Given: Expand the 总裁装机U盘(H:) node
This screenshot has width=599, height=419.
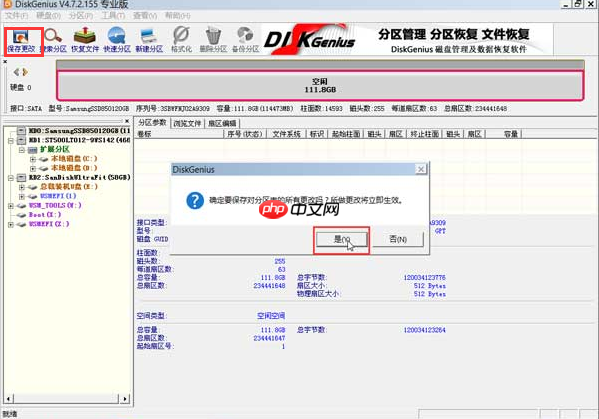Looking at the screenshot, I should [22, 187].
